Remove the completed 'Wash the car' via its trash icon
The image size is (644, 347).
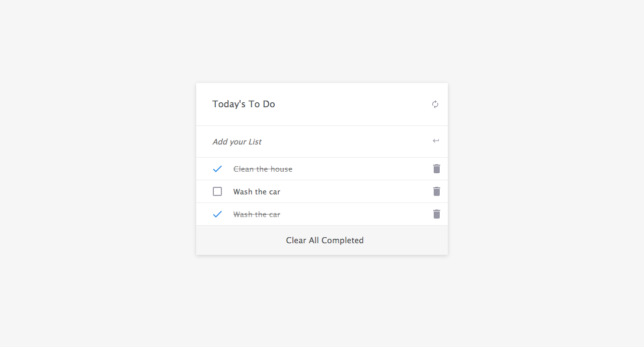(x=436, y=214)
